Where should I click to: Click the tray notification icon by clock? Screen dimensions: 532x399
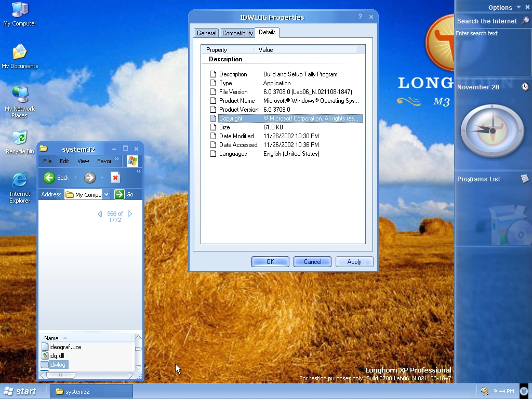(x=485, y=391)
